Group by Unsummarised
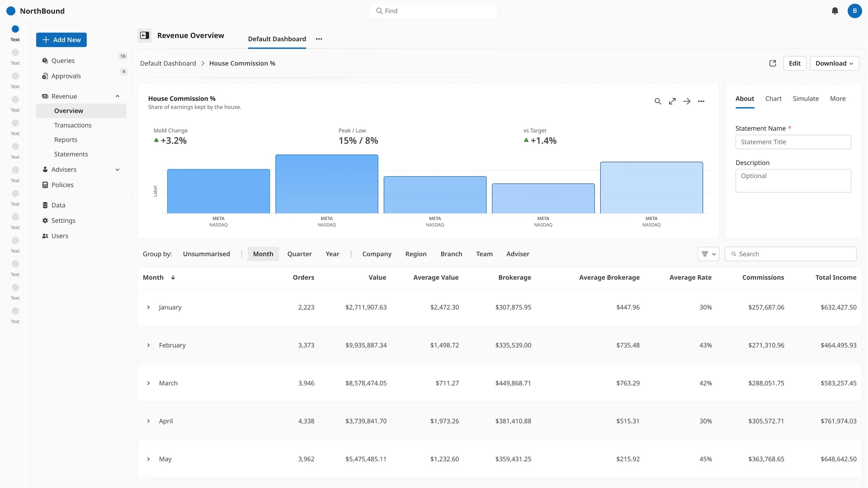 pos(206,254)
